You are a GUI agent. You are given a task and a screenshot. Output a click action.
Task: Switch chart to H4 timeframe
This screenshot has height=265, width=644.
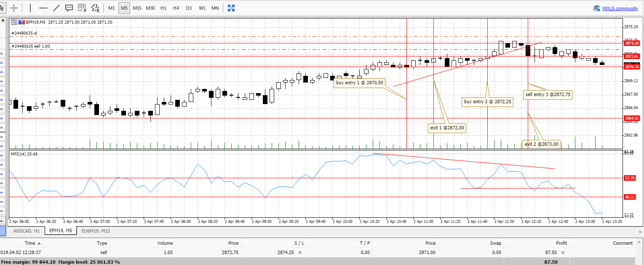tap(176, 8)
